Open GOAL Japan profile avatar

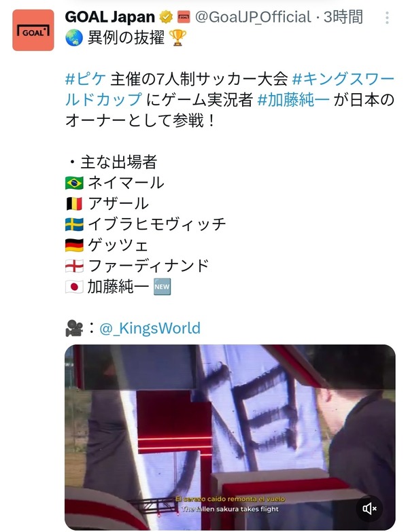click(x=33, y=30)
